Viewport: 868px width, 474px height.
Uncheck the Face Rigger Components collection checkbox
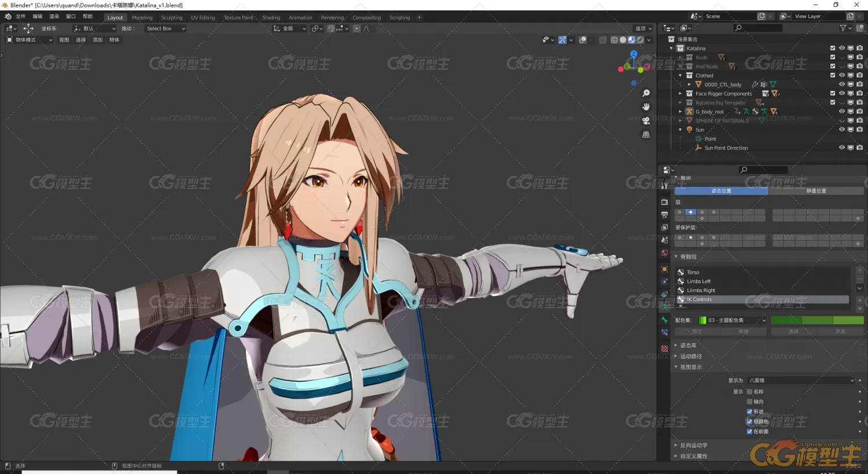pyautogui.click(x=833, y=93)
